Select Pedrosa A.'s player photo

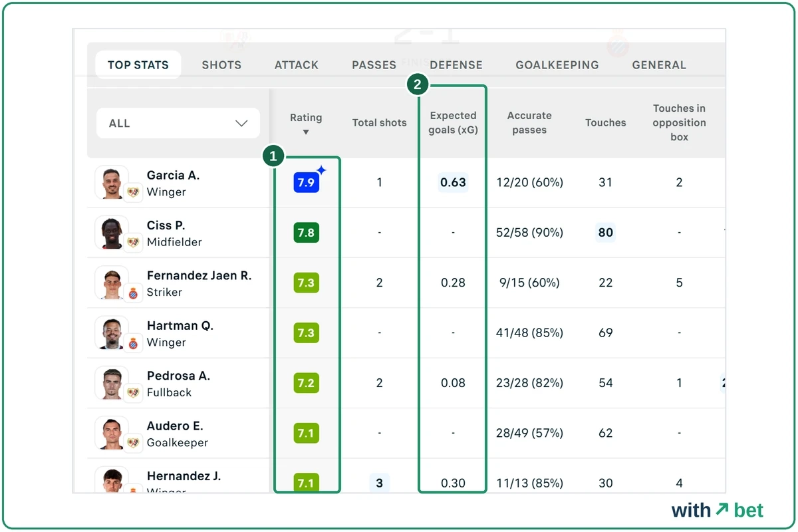point(111,383)
